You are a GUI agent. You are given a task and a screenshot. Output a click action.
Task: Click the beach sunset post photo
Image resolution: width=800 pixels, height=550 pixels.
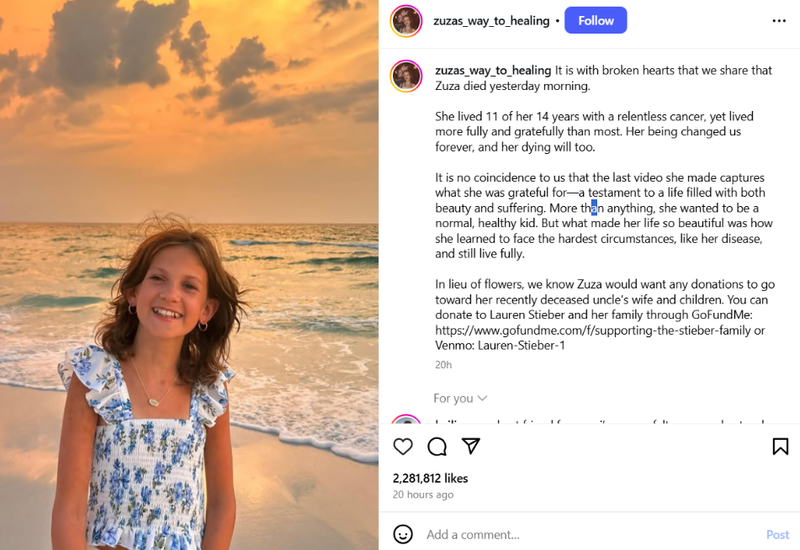(x=189, y=275)
